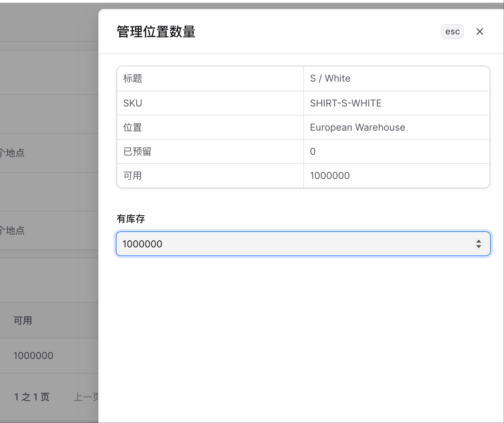Click the 管理位置数量 heading

[156, 32]
